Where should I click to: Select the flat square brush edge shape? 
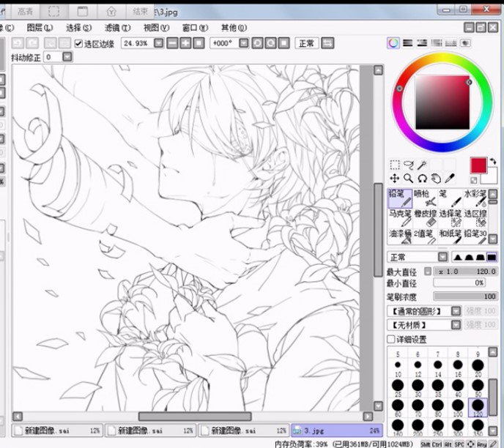pos(492,257)
